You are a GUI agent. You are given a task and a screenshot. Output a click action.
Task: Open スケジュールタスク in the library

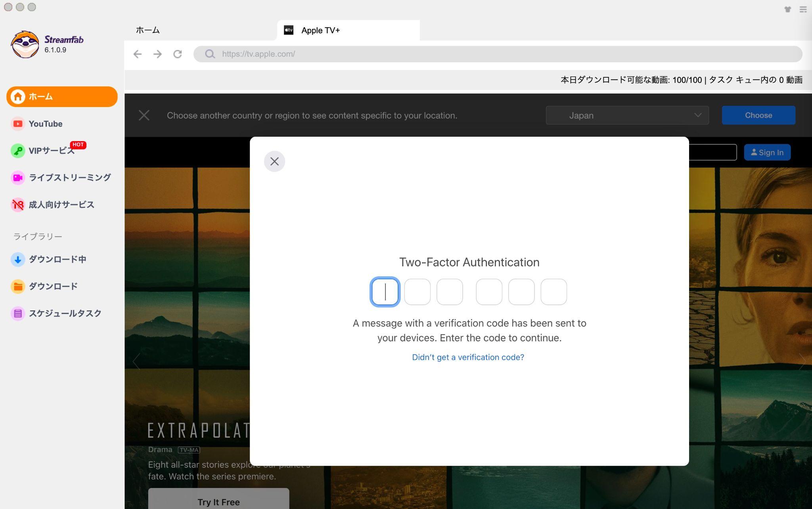pos(56,313)
